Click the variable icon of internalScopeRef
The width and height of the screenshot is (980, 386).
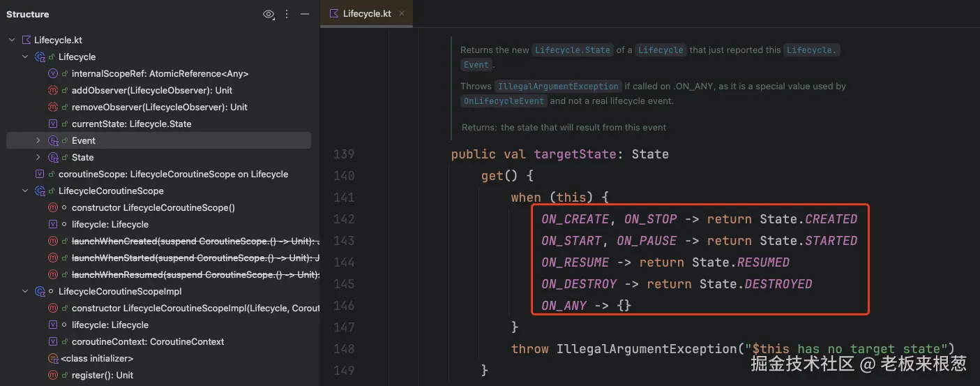(52, 73)
